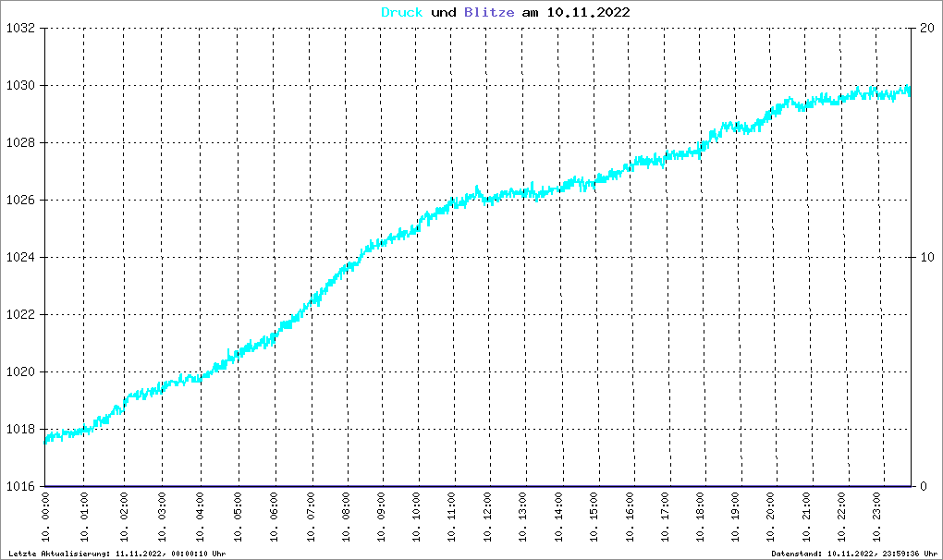Click the right axis value 10

click(x=926, y=257)
